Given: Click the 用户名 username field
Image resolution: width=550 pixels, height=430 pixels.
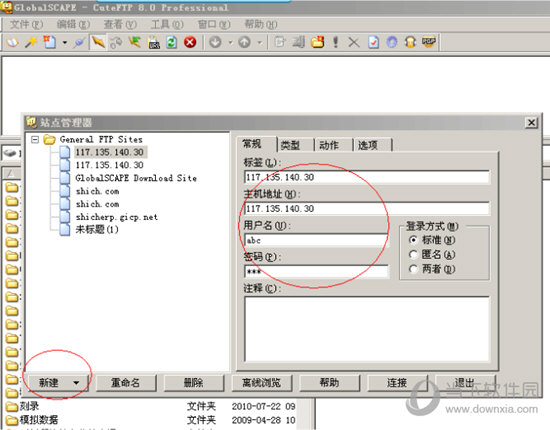Looking at the screenshot, I should coord(316,240).
